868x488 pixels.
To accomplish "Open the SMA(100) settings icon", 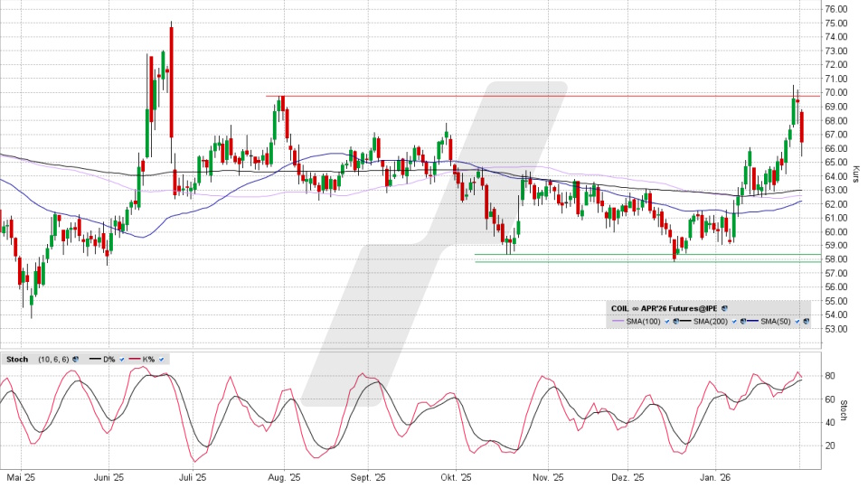I will 675,322.
